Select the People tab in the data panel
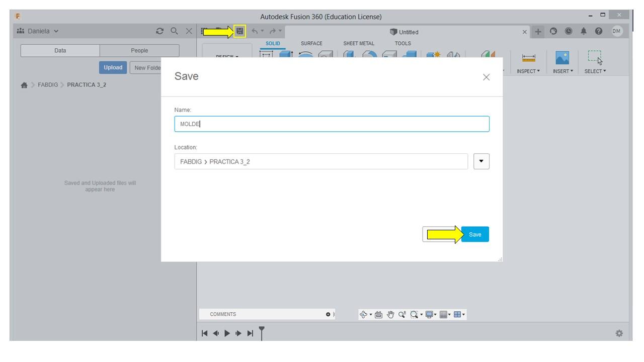The width and height of the screenshot is (644, 362). point(140,50)
